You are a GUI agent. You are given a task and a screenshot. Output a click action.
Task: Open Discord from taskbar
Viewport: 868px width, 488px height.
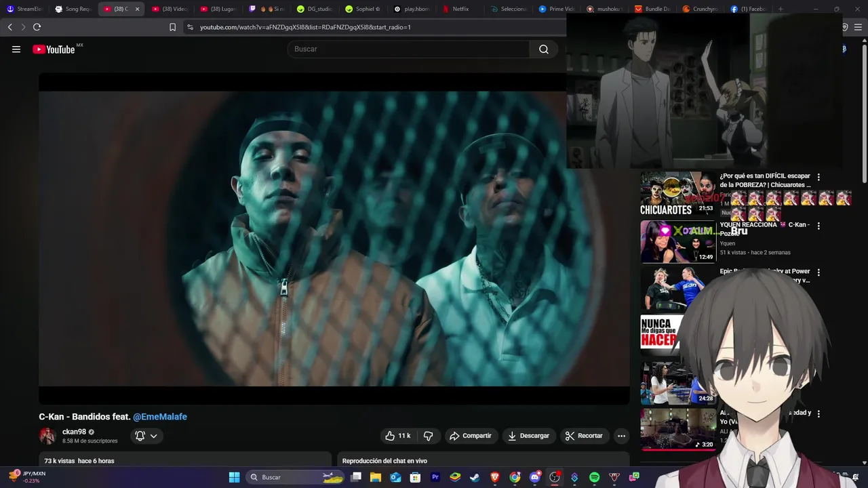point(534,477)
